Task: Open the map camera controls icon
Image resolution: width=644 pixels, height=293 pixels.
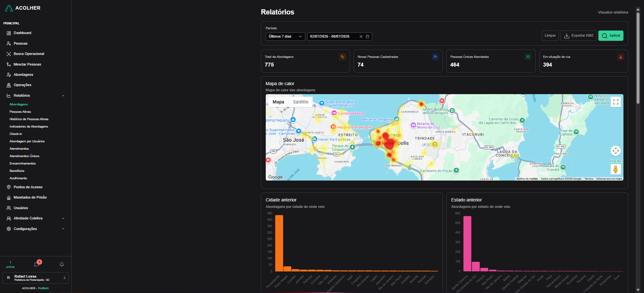Action: tap(615, 151)
